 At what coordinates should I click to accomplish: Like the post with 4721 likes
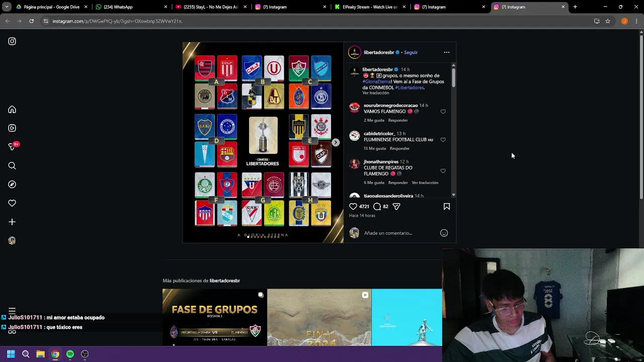353,206
